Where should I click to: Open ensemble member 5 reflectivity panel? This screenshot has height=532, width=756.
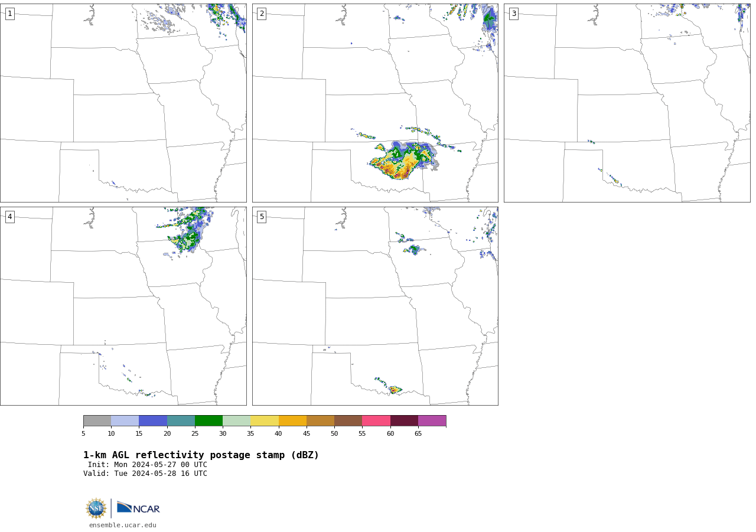pyautogui.click(x=375, y=306)
